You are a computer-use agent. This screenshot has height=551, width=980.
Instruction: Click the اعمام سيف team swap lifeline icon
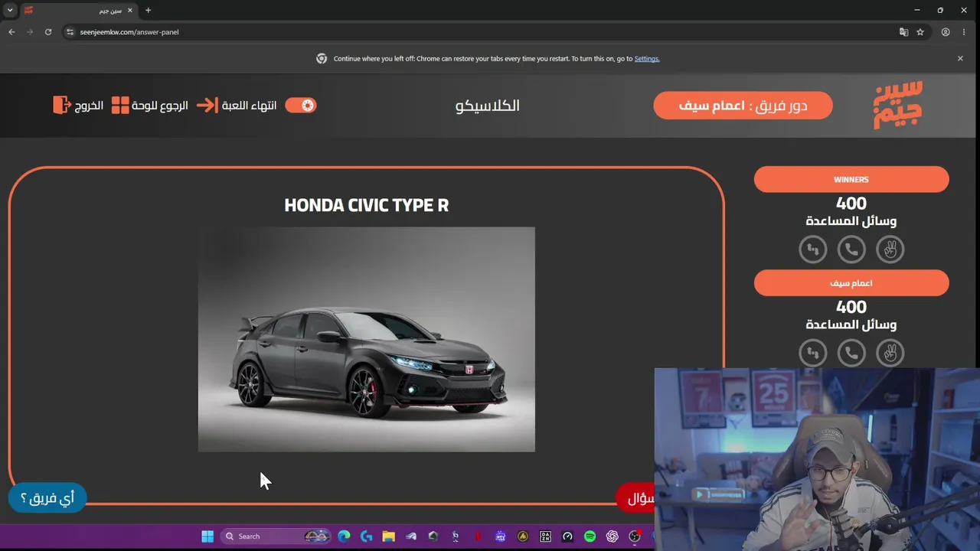(x=813, y=353)
